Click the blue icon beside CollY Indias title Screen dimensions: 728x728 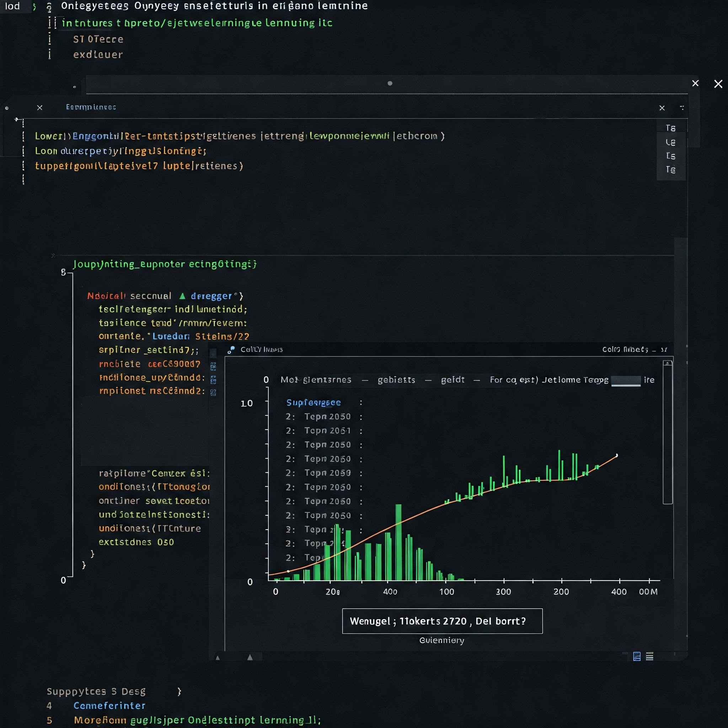coord(231,350)
